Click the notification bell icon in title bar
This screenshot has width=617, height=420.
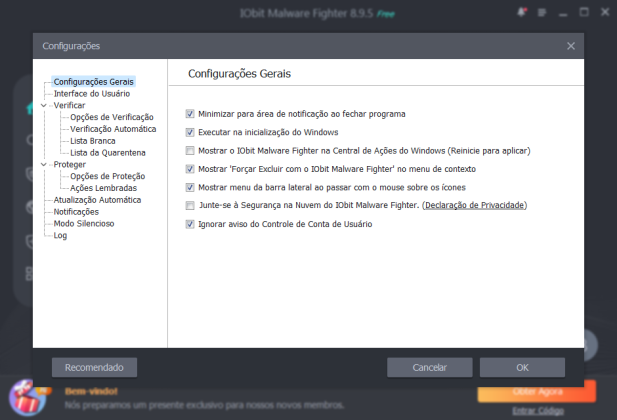click(522, 13)
